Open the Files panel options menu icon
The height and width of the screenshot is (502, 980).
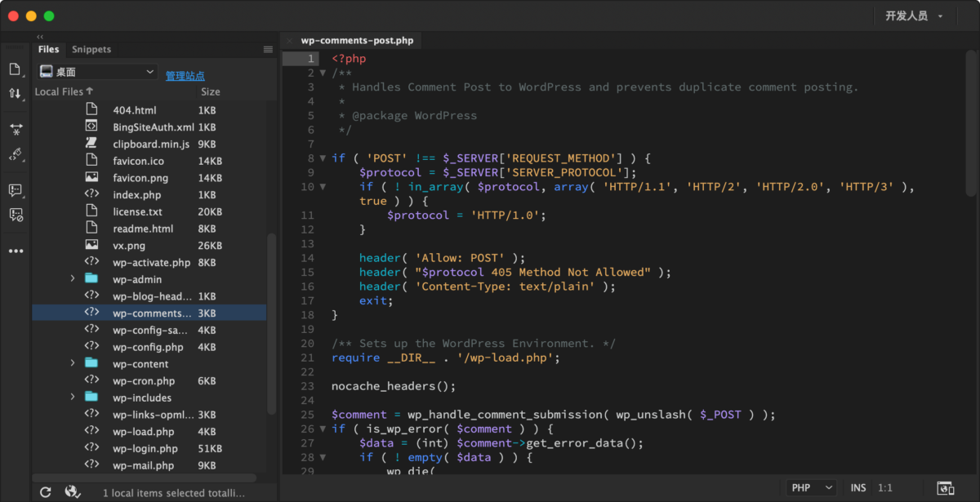coord(268,49)
